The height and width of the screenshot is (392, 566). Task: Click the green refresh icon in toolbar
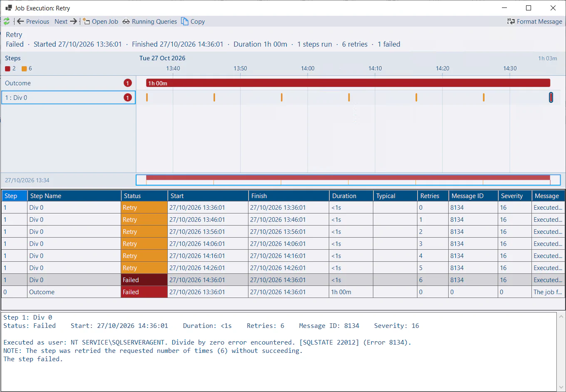(7, 21)
